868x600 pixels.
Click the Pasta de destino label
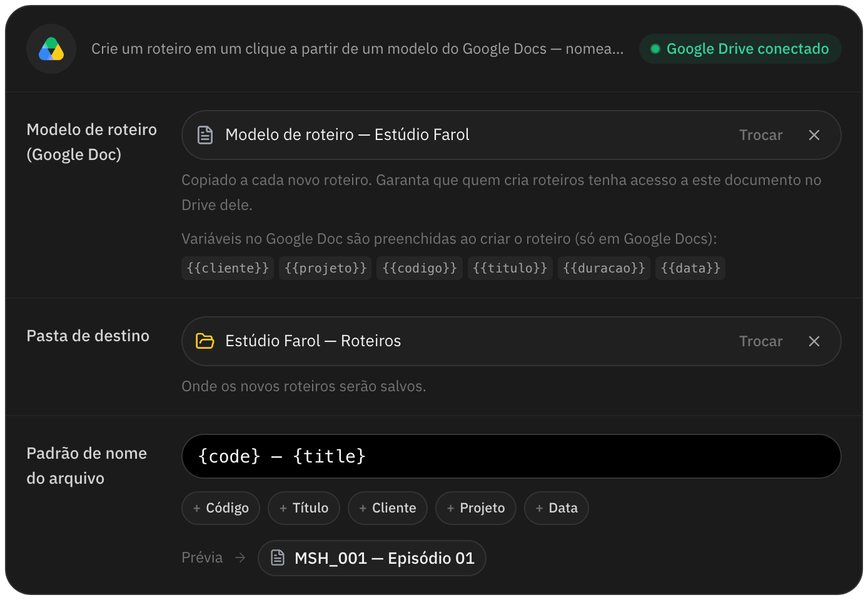tap(88, 336)
